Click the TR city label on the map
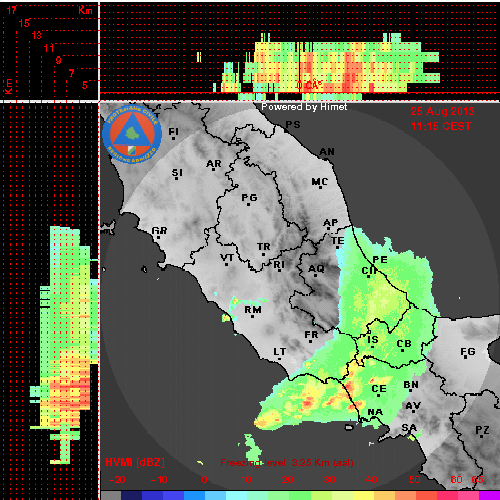The width and height of the screenshot is (500, 500). coord(264,247)
